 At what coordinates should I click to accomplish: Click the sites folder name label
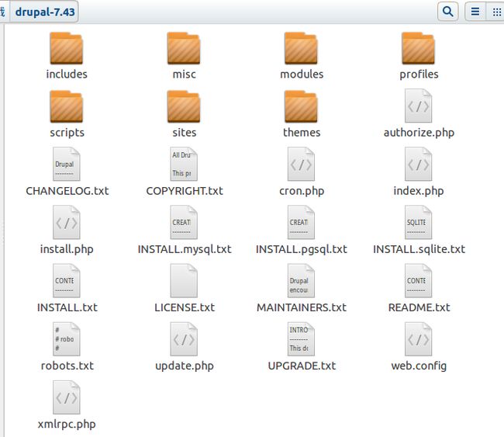pyautogui.click(x=185, y=133)
